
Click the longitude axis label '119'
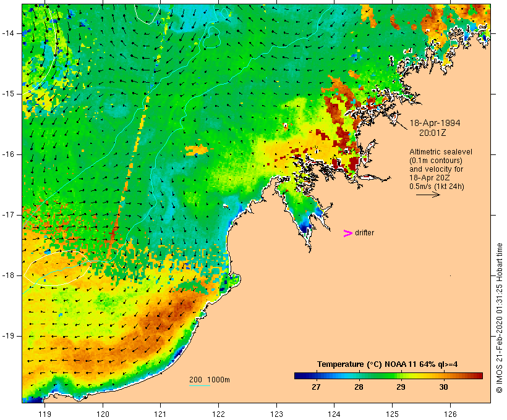[x=45, y=414]
